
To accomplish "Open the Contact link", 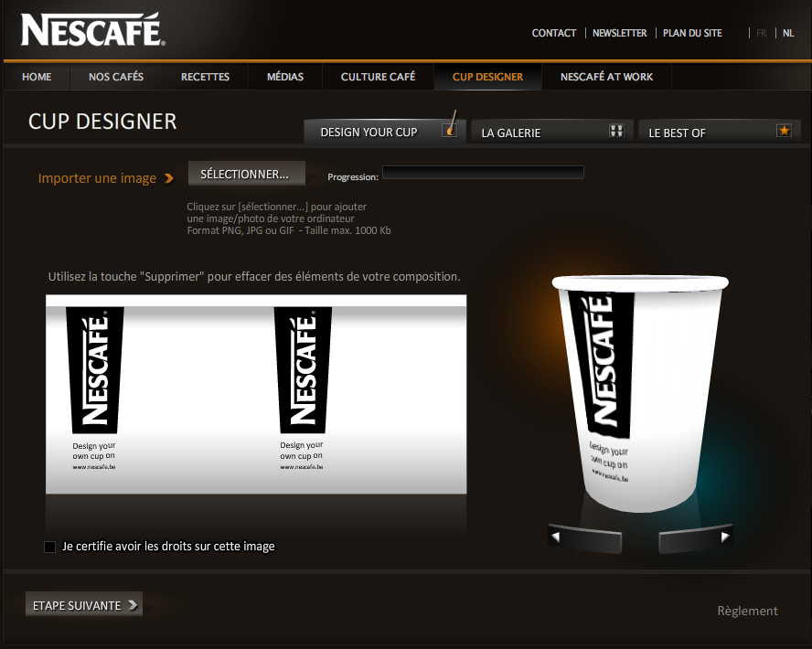I will [553, 33].
